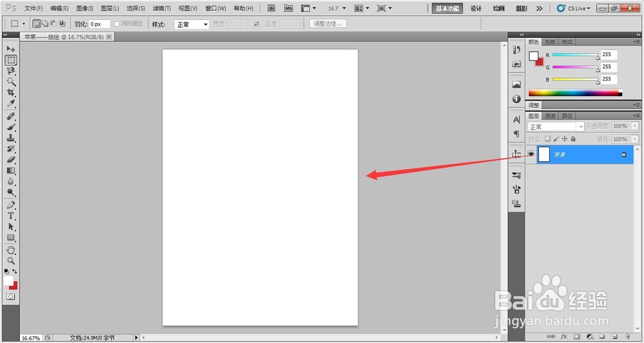Toggle Quick Mask mode

[11, 296]
